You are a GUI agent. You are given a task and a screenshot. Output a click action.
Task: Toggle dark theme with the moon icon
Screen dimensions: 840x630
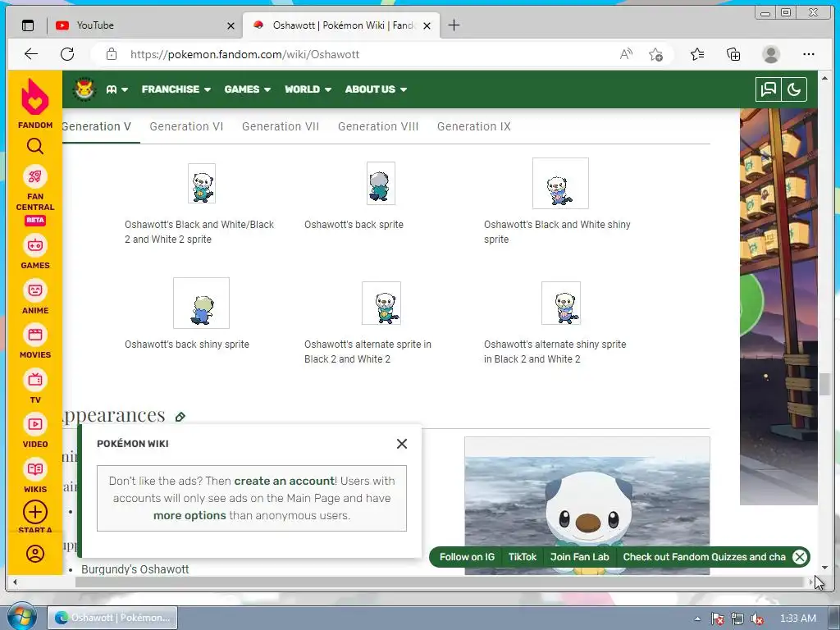click(x=794, y=89)
